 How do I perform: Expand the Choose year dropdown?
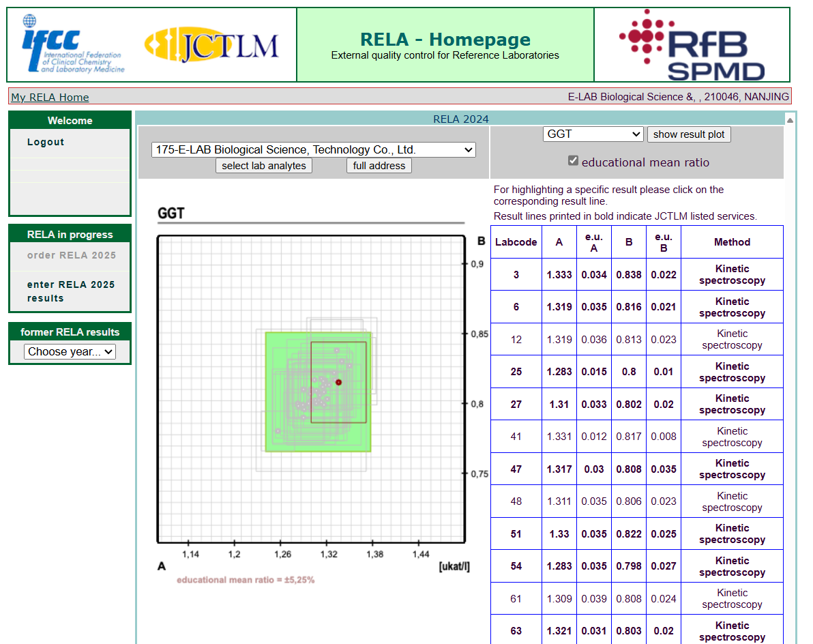70,351
